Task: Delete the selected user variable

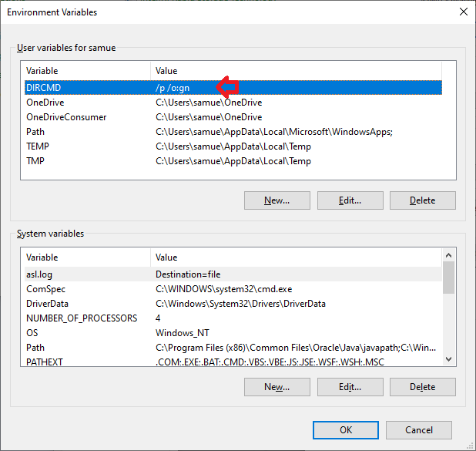Action: 423,200
